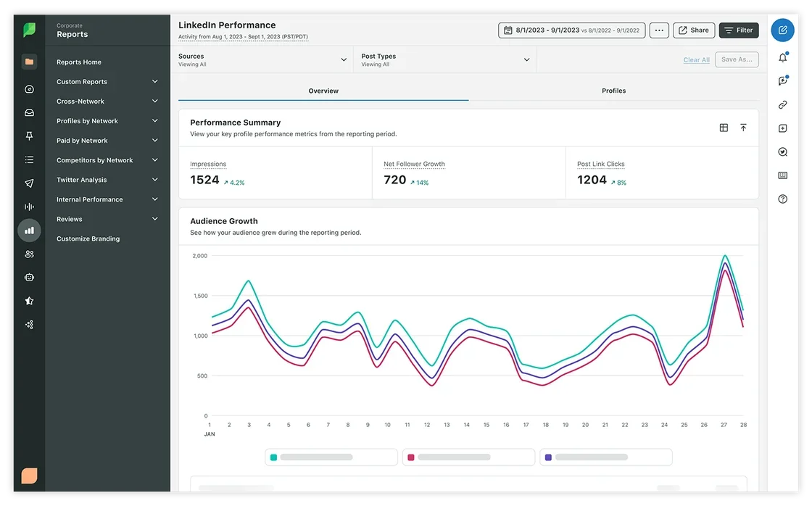Click the Audience Growth heading
This screenshot has height=506, width=812.
coord(224,221)
